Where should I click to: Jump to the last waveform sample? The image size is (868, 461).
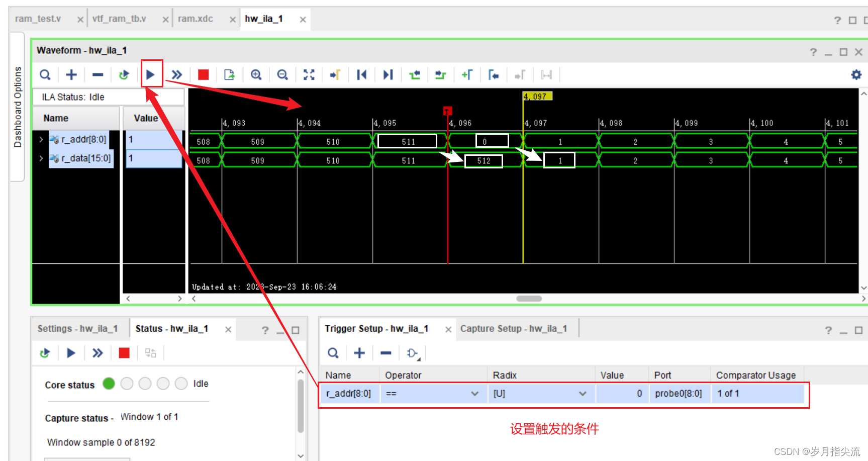[x=388, y=75]
